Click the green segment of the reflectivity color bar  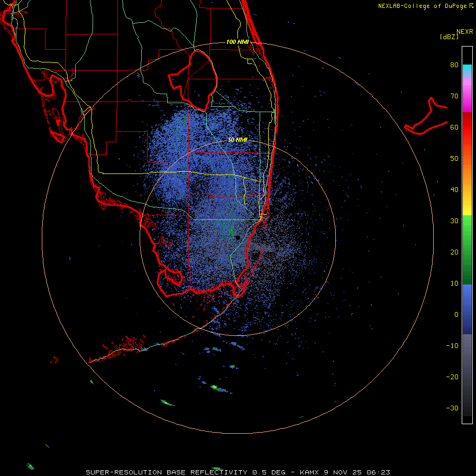coord(467,250)
